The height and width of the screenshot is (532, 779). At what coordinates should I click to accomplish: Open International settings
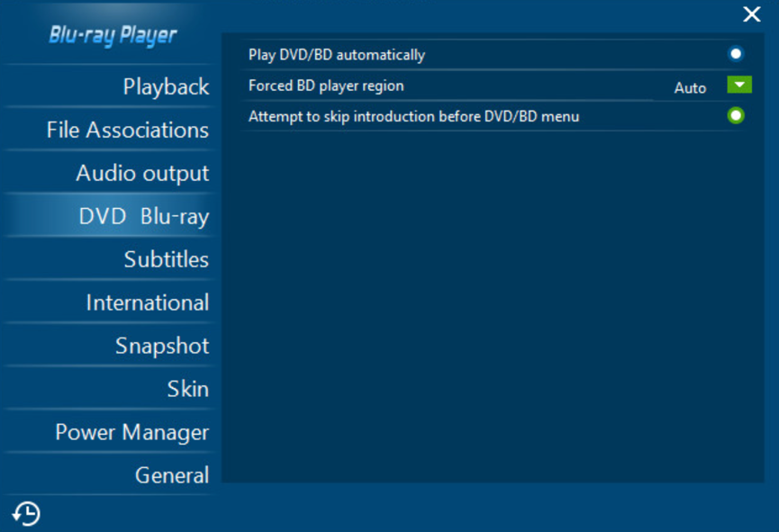(110, 302)
